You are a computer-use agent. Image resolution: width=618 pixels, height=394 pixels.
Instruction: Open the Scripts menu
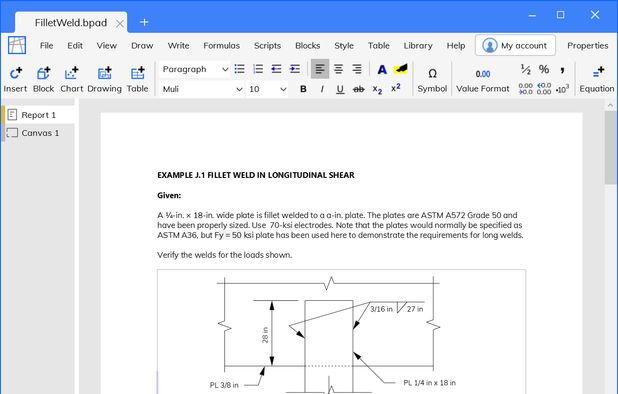click(x=267, y=46)
